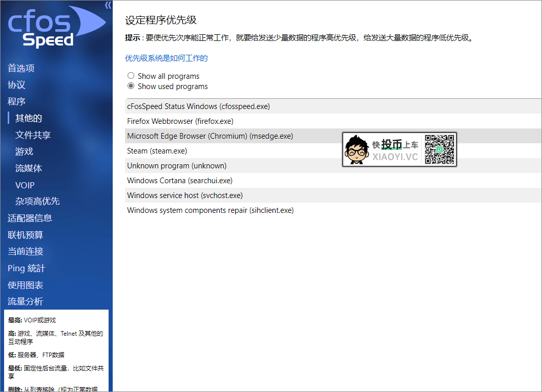Select the 其他的 submenu item
Screen dimensions: 542x392
pos(29,118)
